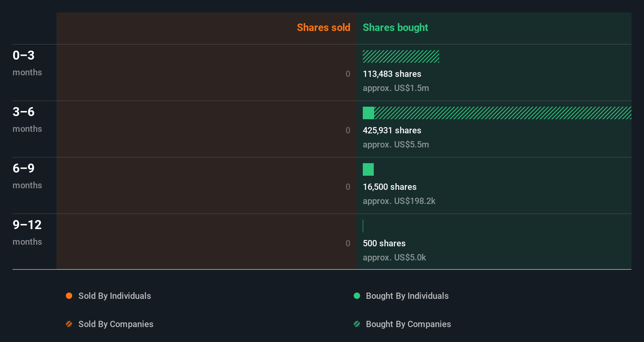
Task: Click the 500 shares value
Action: point(384,243)
